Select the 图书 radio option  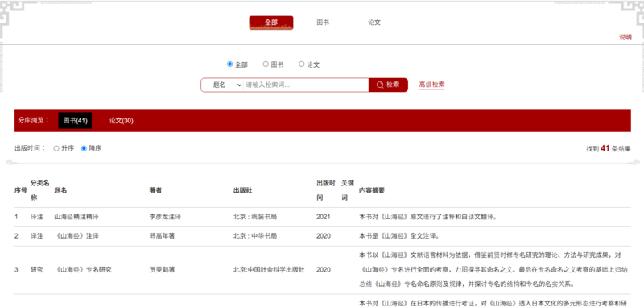tap(266, 64)
